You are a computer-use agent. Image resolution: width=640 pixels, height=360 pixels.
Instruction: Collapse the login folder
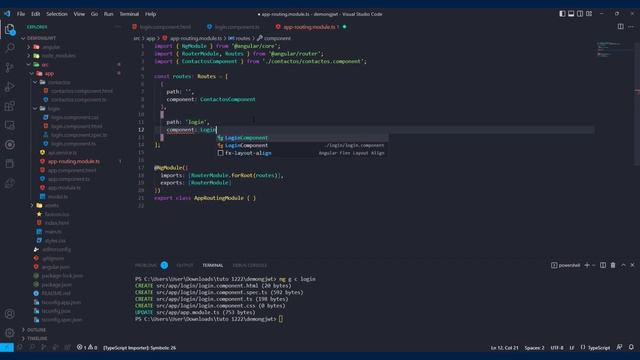coord(54,109)
